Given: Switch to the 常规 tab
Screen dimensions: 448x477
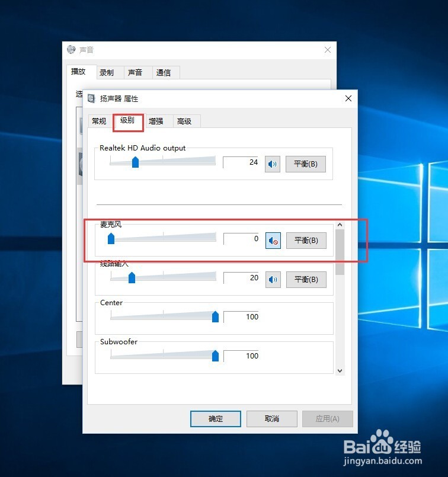Looking at the screenshot, I should [99, 121].
